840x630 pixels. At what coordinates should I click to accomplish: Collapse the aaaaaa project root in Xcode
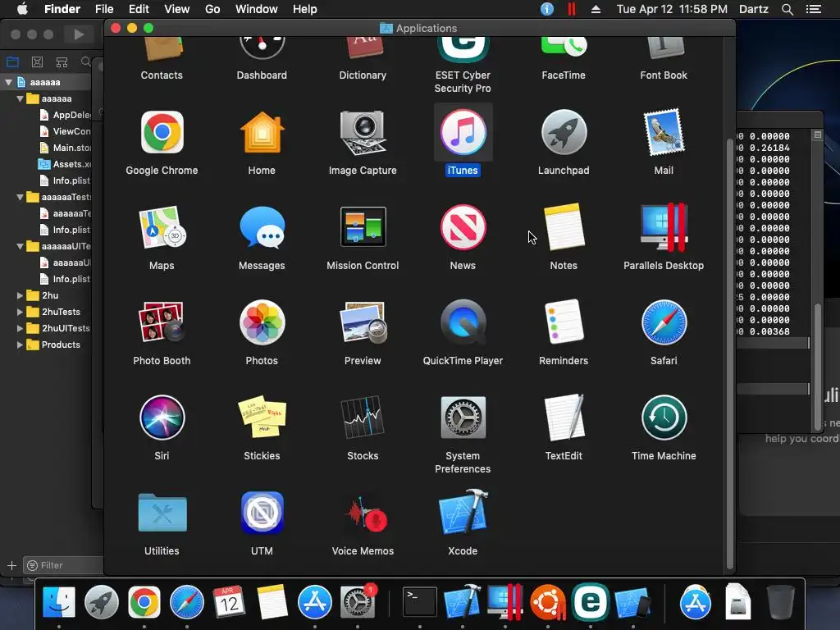point(8,82)
